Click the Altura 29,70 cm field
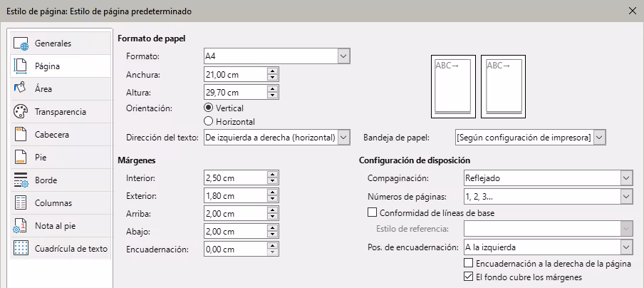 pos(235,93)
